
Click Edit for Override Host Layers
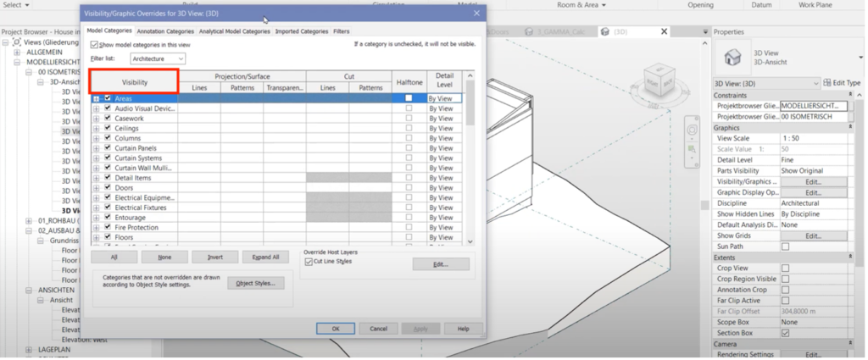(441, 264)
